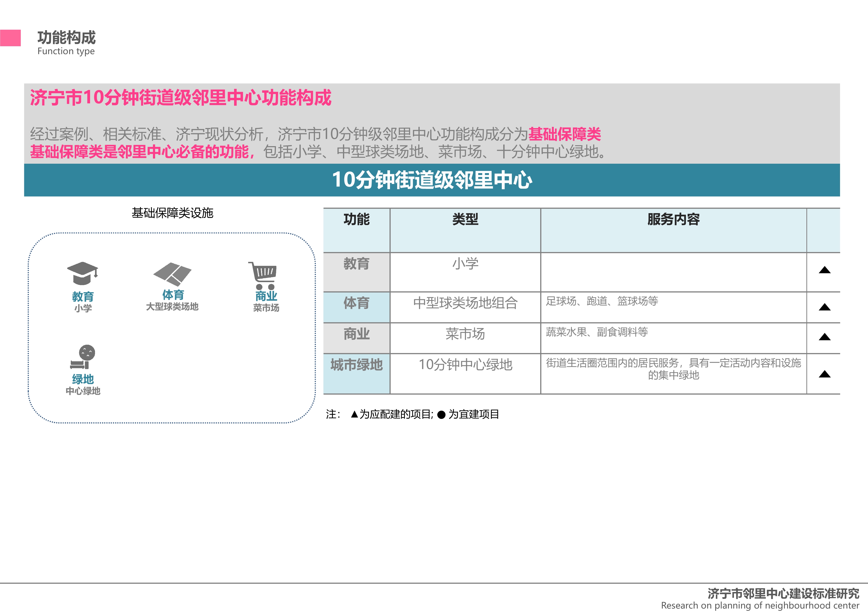
Task: Click the 小学 cell in the 类型 column
Action: click(465, 272)
